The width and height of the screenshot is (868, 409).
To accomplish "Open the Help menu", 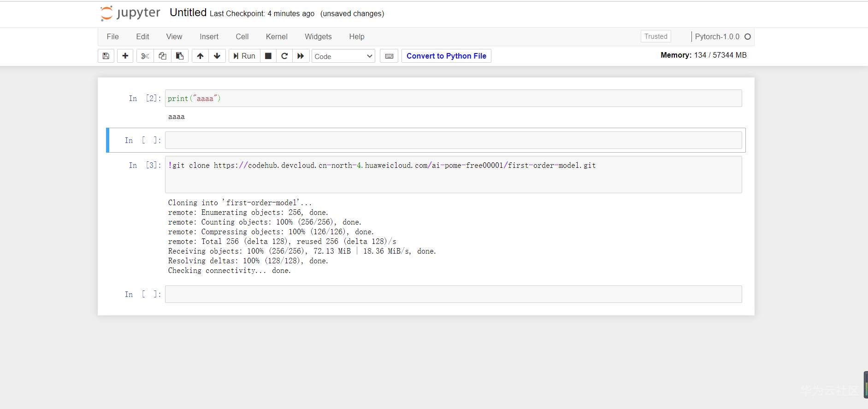I will [x=357, y=36].
